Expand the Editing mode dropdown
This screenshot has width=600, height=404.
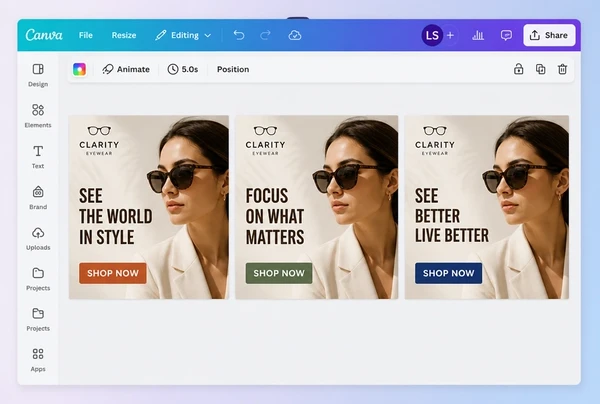[183, 35]
